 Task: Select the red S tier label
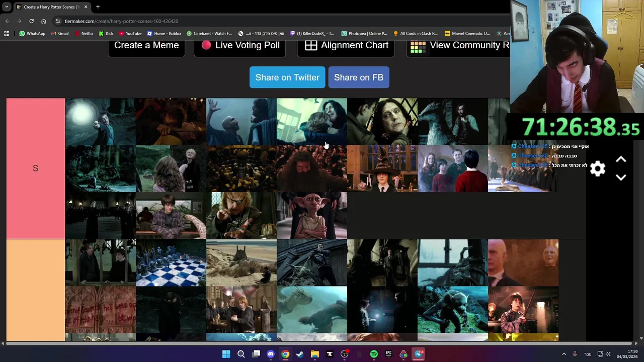point(35,168)
